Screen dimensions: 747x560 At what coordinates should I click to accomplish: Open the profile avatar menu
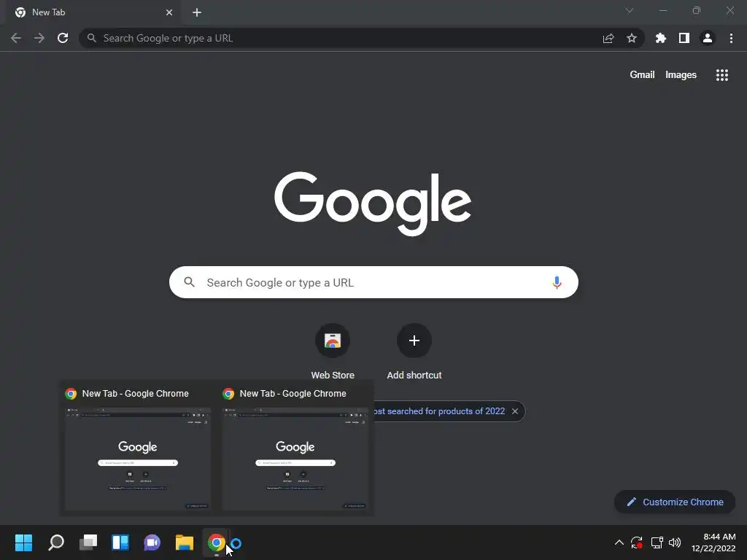(708, 38)
